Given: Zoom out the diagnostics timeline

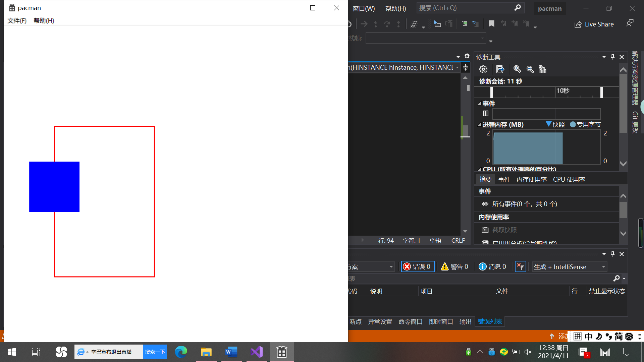Looking at the screenshot, I should pyautogui.click(x=530, y=69).
